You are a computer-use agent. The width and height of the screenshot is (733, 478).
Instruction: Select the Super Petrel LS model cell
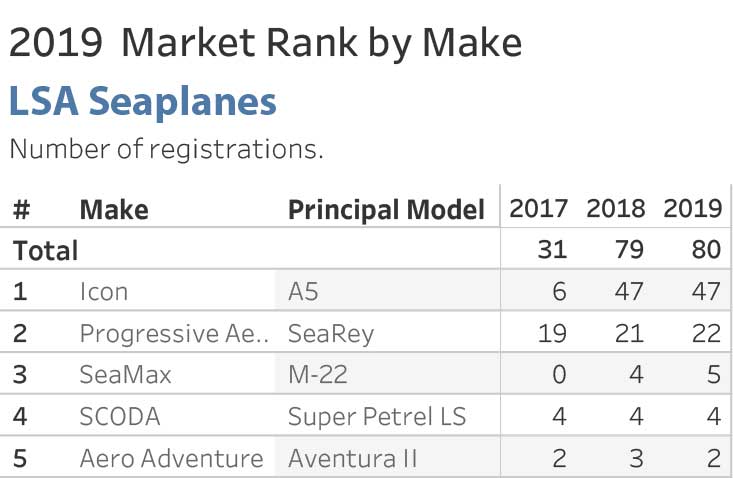click(x=377, y=416)
